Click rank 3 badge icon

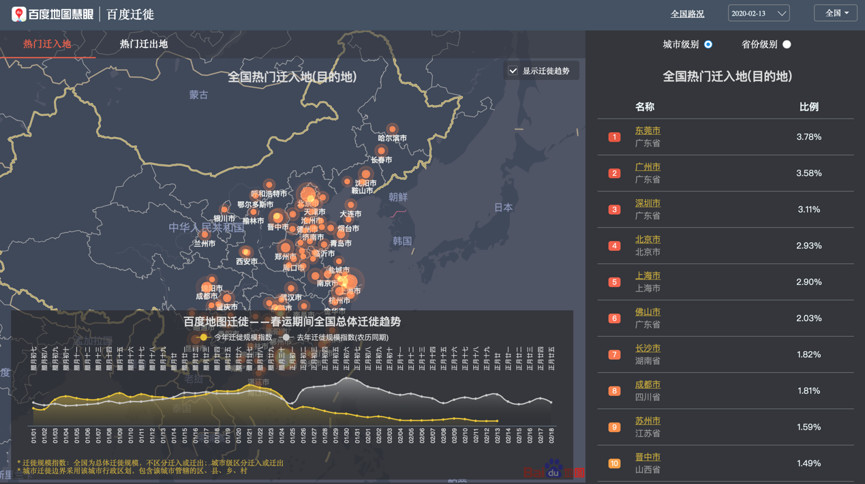tap(614, 209)
